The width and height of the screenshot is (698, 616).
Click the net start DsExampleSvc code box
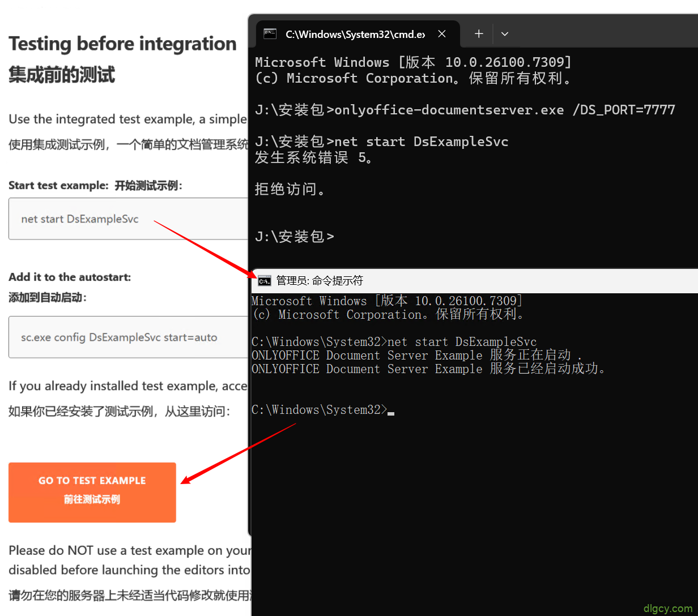pyautogui.click(x=129, y=219)
